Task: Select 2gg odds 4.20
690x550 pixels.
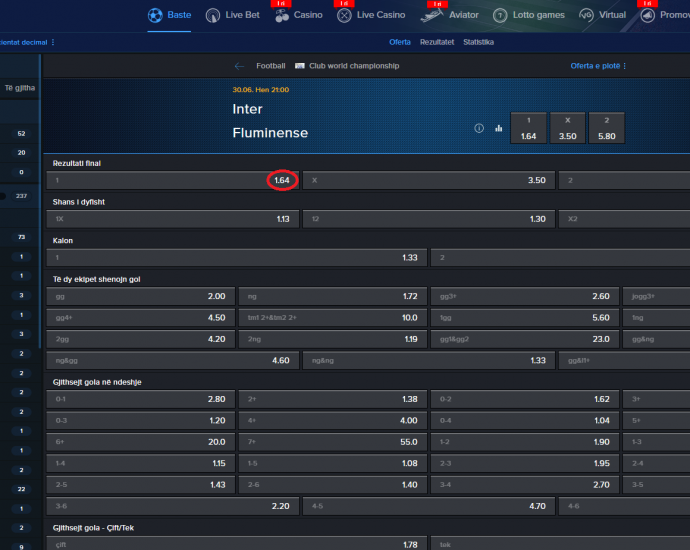Action: (140, 339)
